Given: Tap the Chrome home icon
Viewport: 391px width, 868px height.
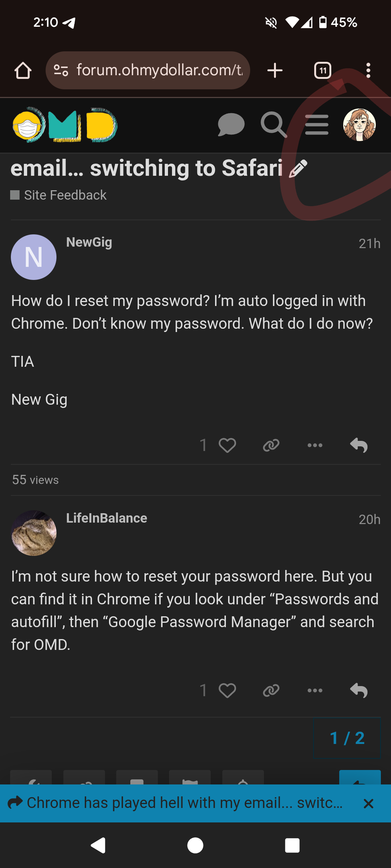Looking at the screenshot, I should click(23, 71).
